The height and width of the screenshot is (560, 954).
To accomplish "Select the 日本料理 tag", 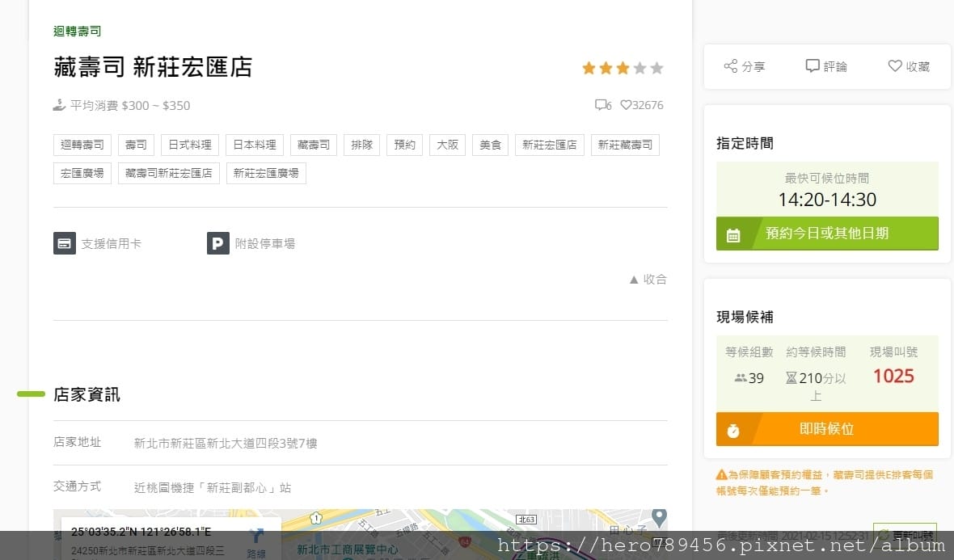I will [x=255, y=145].
